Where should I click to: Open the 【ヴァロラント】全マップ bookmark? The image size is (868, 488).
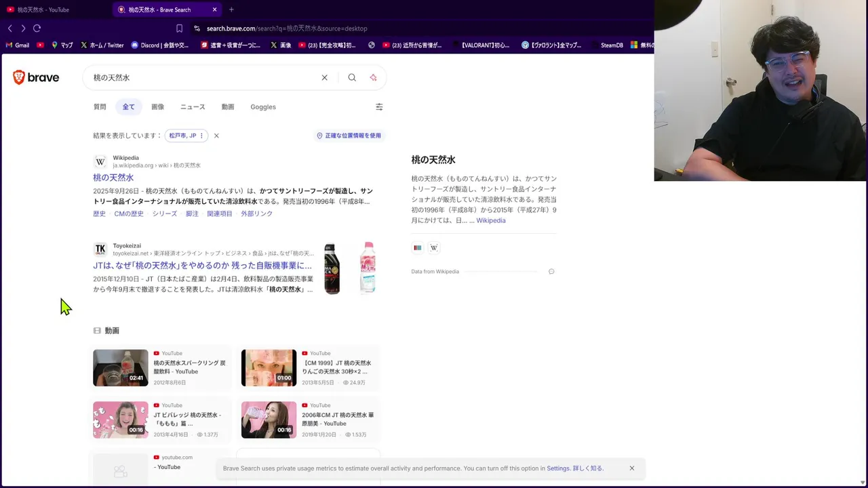click(551, 45)
